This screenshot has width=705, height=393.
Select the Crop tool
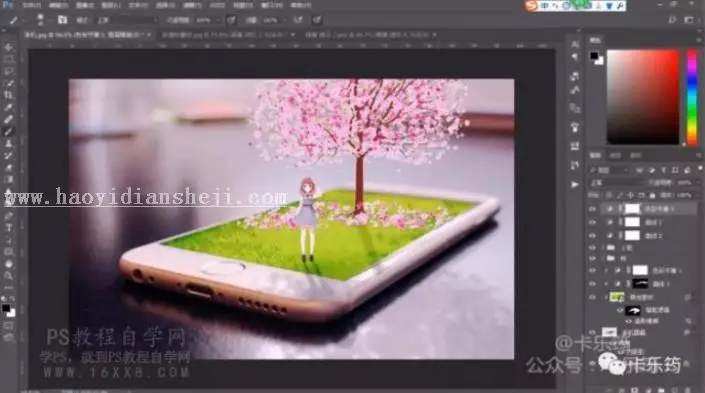pos(9,95)
